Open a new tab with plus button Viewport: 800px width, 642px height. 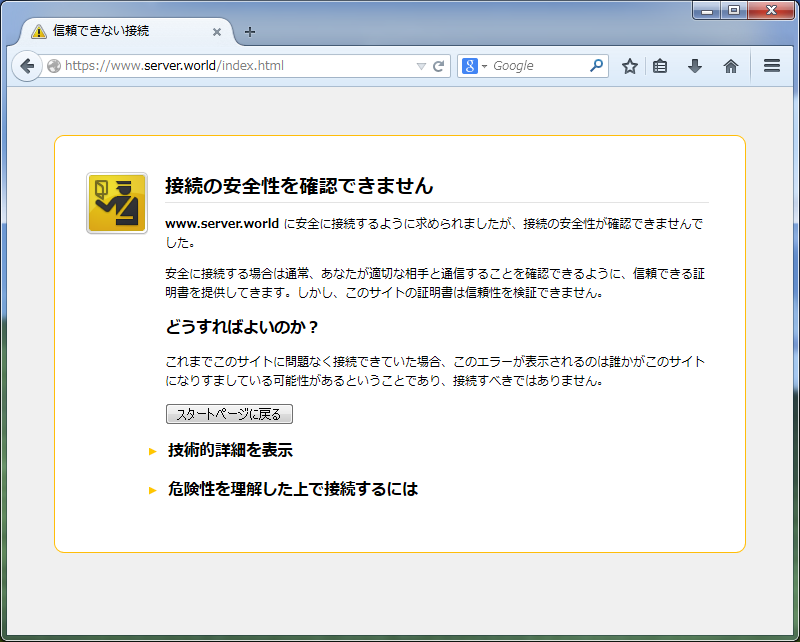point(249,32)
